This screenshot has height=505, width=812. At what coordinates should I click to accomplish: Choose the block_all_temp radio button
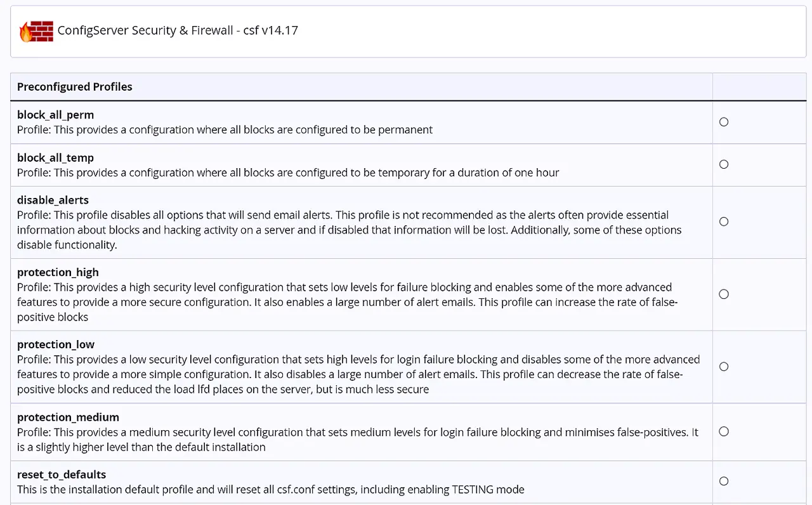coord(724,164)
